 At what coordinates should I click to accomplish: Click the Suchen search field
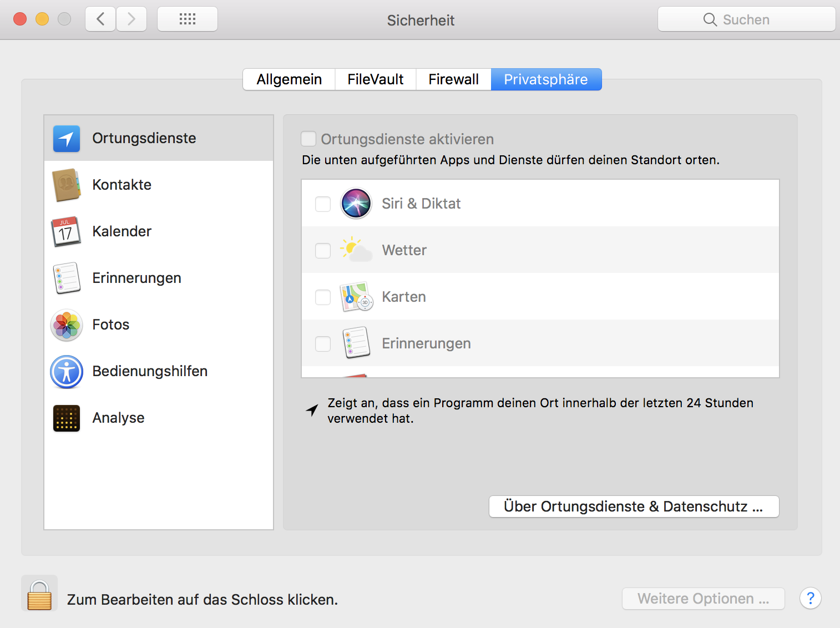point(746,19)
